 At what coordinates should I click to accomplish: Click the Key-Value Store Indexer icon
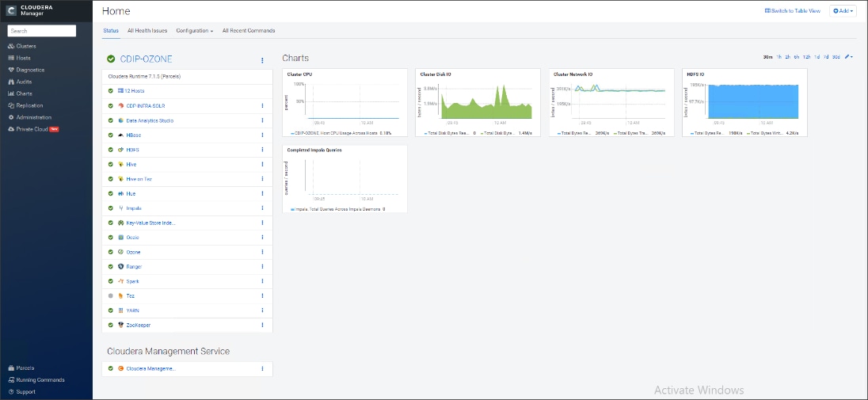(x=120, y=223)
